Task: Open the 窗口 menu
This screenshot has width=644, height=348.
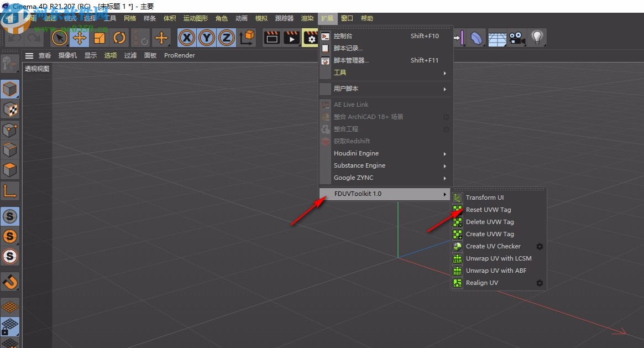Action: [347, 18]
